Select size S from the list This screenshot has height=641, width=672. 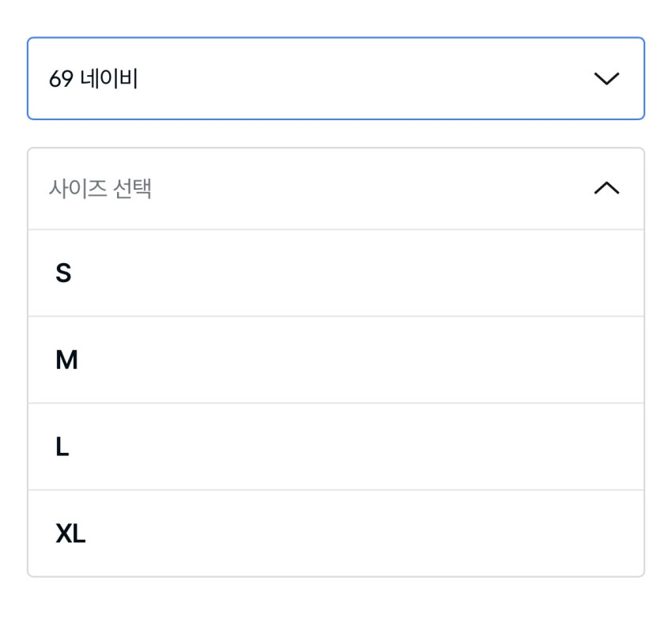(x=336, y=273)
